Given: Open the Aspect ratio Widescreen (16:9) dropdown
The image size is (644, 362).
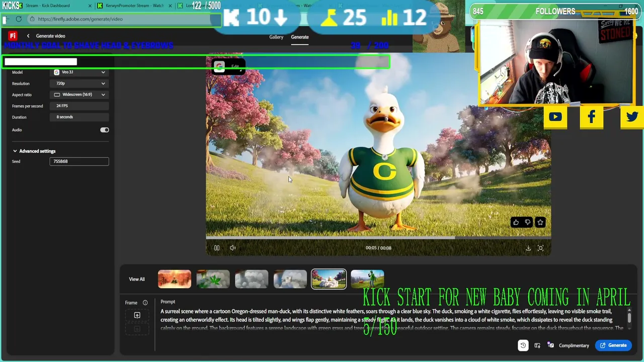Looking at the screenshot, I should click(x=79, y=95).
